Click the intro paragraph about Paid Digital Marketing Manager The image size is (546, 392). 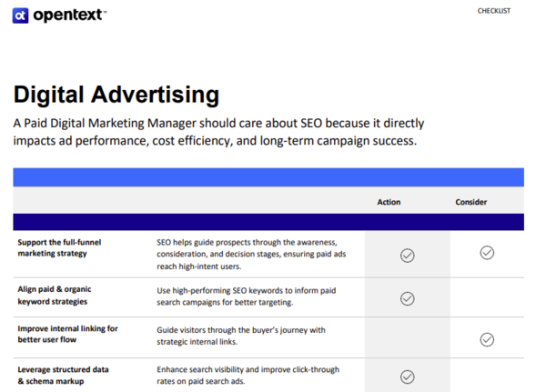(218, 132)
